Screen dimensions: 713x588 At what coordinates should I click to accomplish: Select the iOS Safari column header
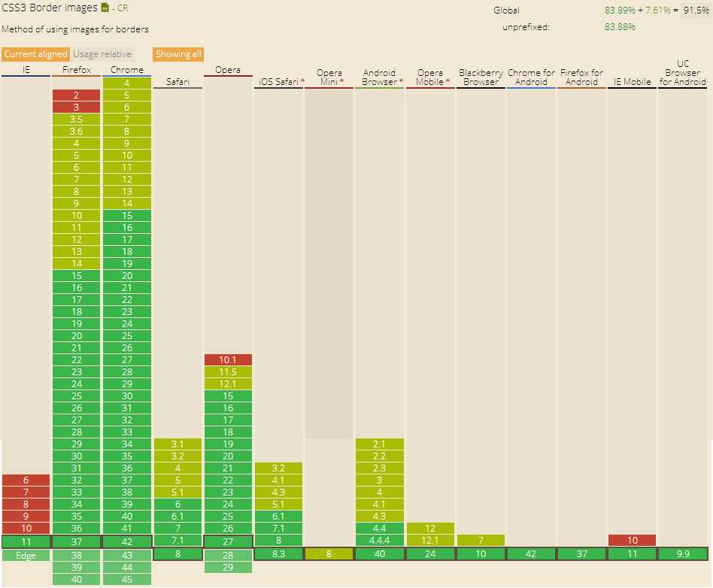pos(278,81)
